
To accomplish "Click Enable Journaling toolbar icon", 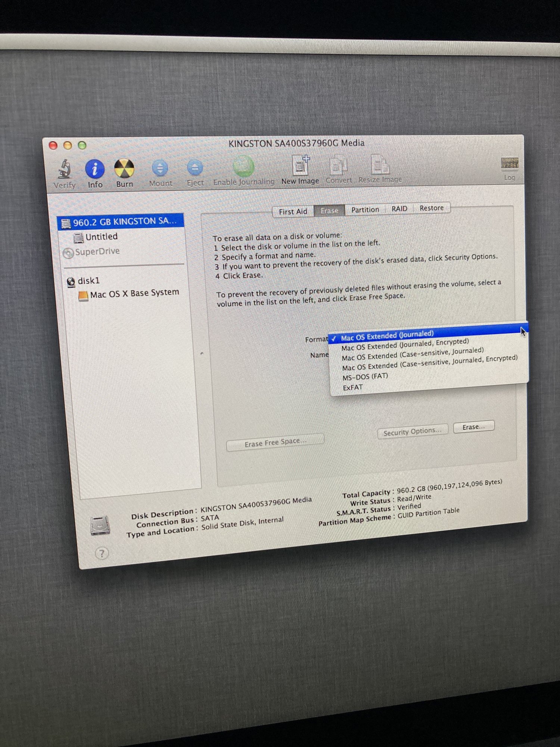I will pyautogui.click(x=243, y=167).
